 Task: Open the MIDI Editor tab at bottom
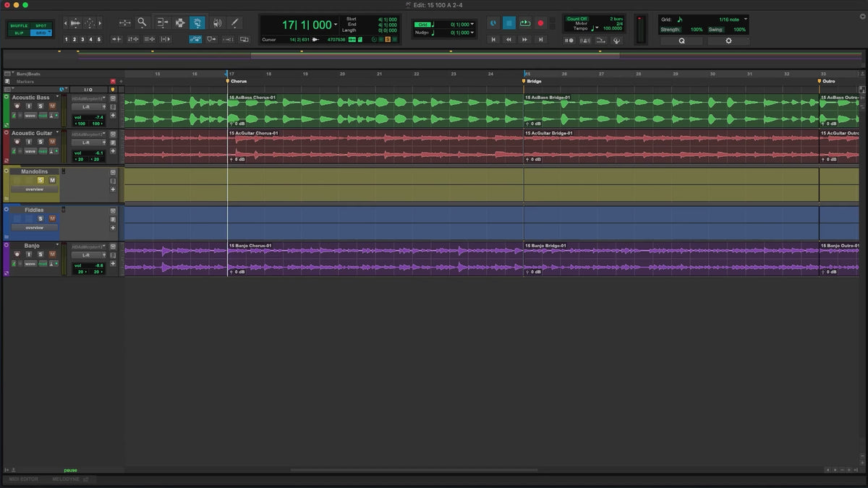[25, 479]
